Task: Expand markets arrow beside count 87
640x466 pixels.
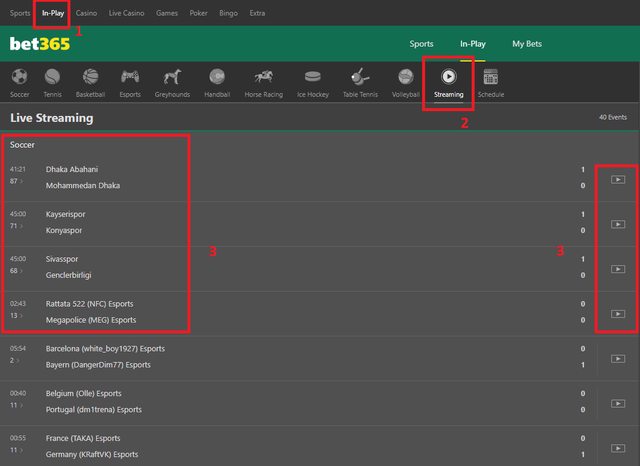Action: click(22, 181)
